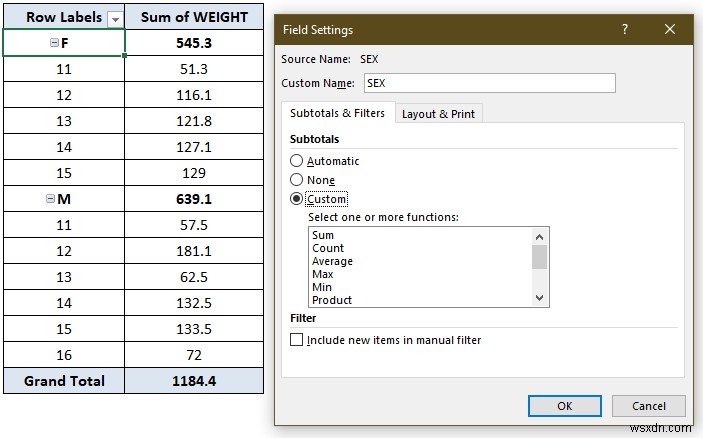Click the Help question mark icon
703x438 pixels.
tap(625, 30)
